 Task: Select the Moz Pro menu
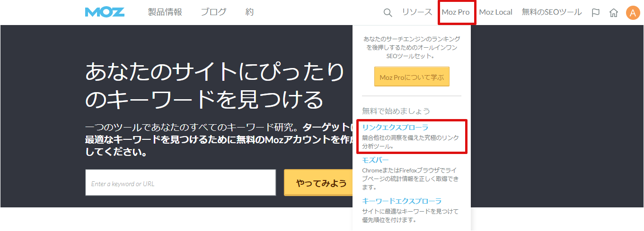tap(456, 12)
